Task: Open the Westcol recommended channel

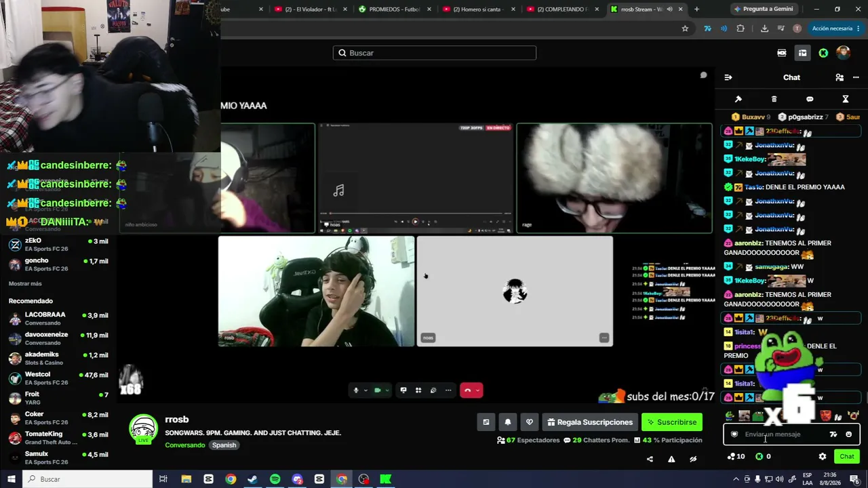Action: coord(58,378)
